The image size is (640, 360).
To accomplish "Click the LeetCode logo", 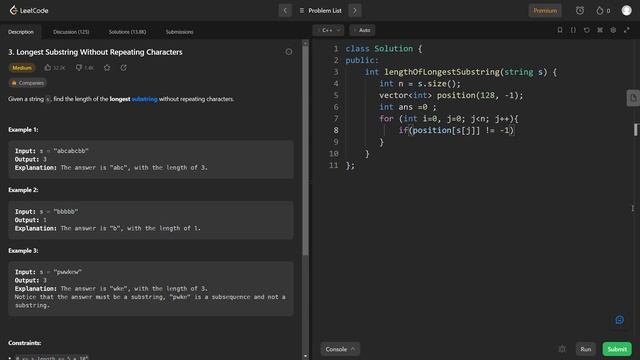I will (29, 10).
